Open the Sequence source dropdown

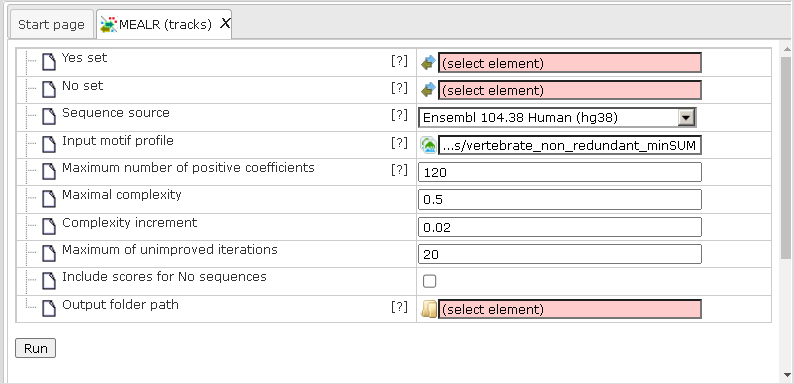click(x=557, y=118)
